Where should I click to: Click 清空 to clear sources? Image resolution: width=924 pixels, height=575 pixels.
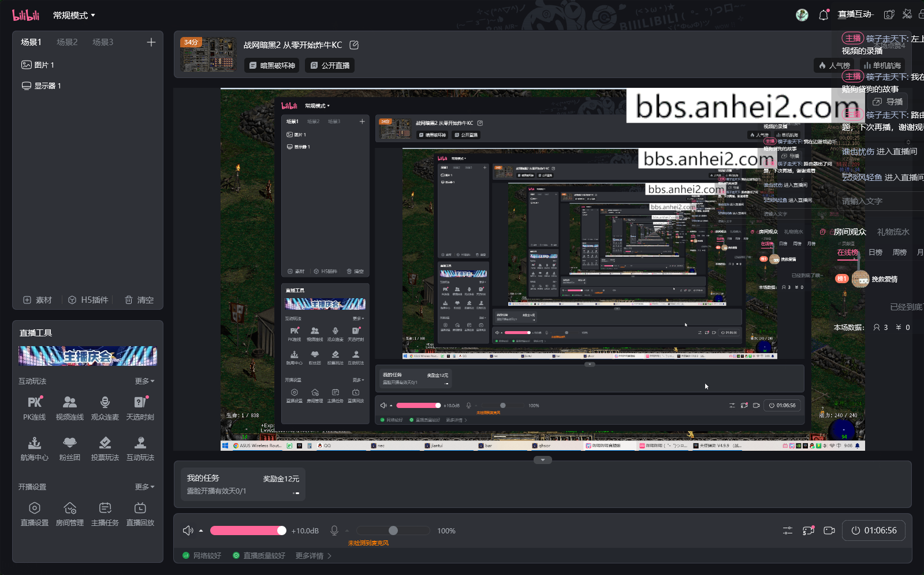tap(139, 300)
